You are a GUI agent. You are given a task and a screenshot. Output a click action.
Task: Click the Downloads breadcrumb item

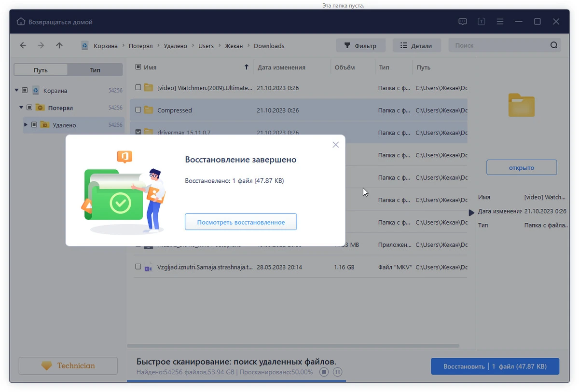pos(269,46)
